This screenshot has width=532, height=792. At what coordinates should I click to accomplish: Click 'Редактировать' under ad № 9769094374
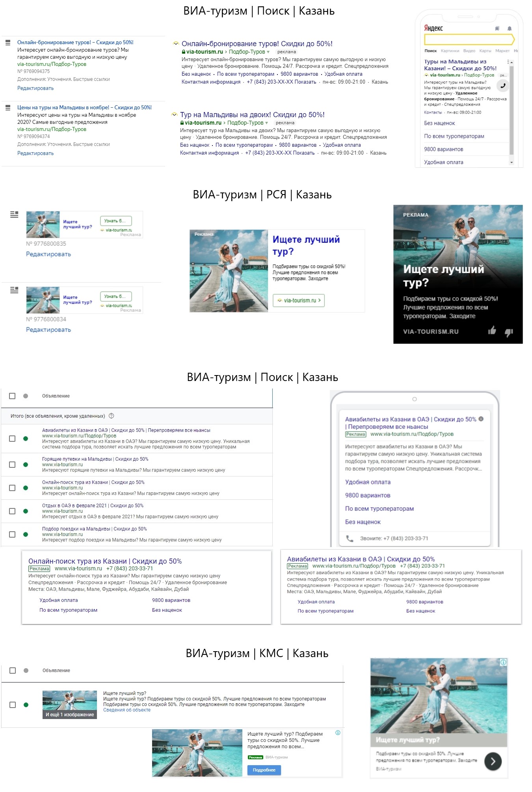(35, 153)
